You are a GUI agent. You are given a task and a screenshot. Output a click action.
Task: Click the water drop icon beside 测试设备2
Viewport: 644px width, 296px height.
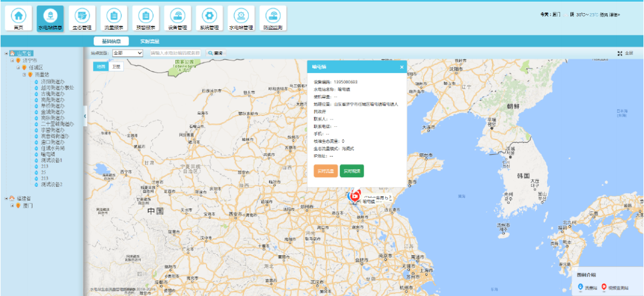[x=36, y=184]
